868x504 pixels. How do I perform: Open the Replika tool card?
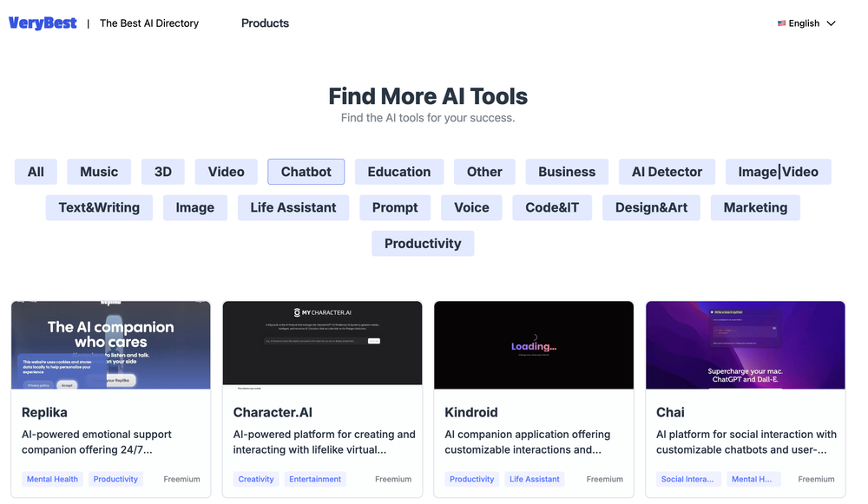point(44,412)
